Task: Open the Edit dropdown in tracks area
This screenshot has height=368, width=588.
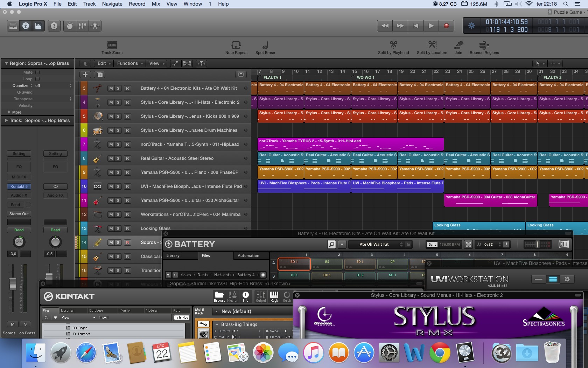Action: (x=104, y=63)
